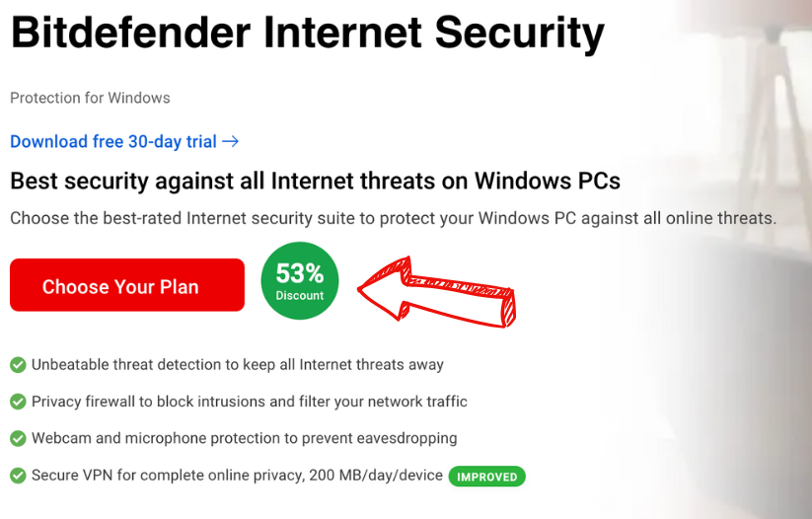Click the "Discount" label under 53%
Screen dimensions: 812x519
[300, 296]
